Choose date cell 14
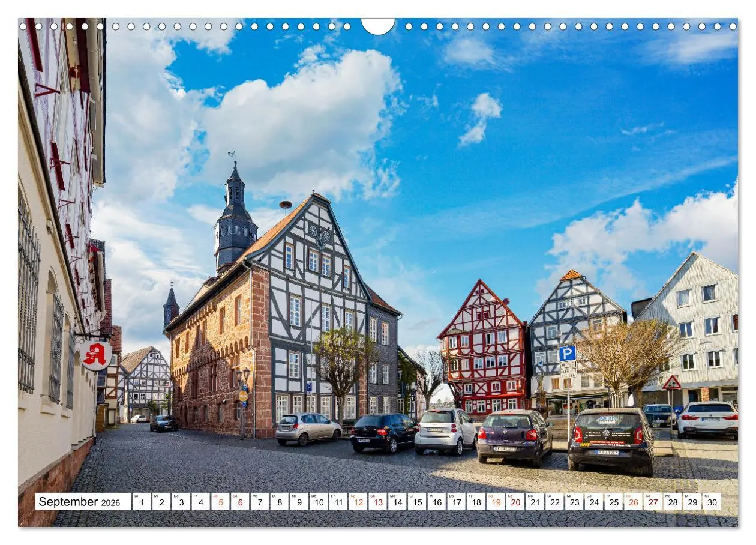 [397, 502]
